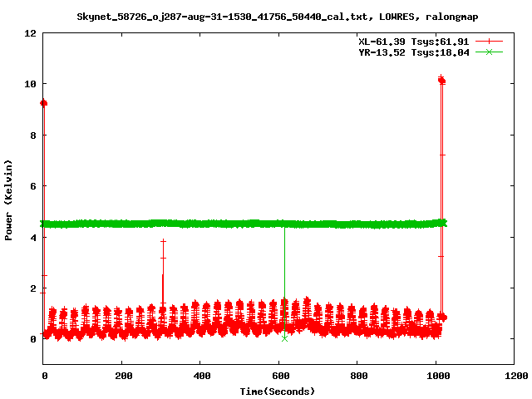Click the x-axis tick label 800
Image resolution: width=532 pixels, height=399 pixels.
(359, 376)
